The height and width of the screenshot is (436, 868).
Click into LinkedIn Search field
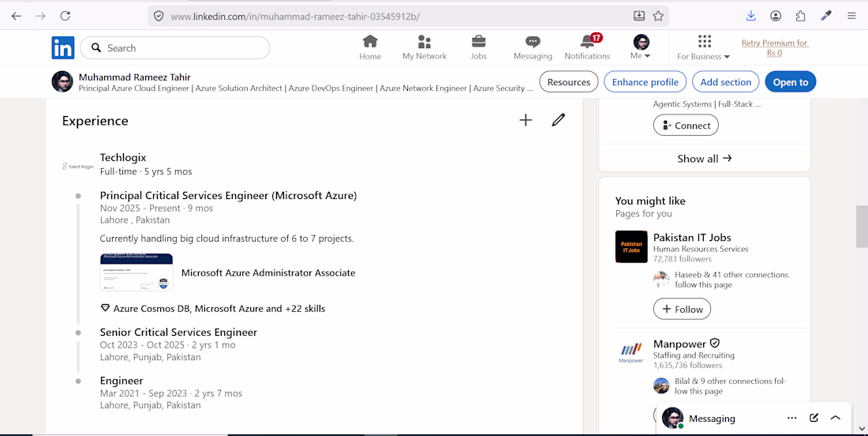[x=175, y=48]
